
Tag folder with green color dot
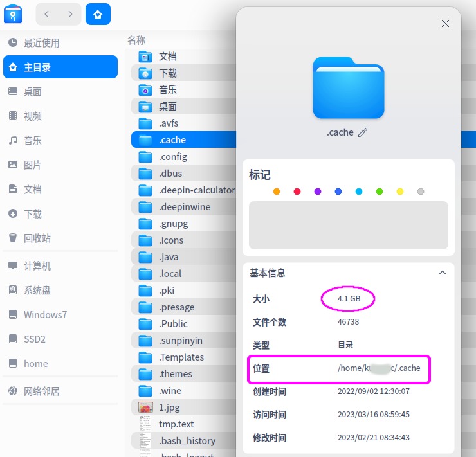(379, 192)
